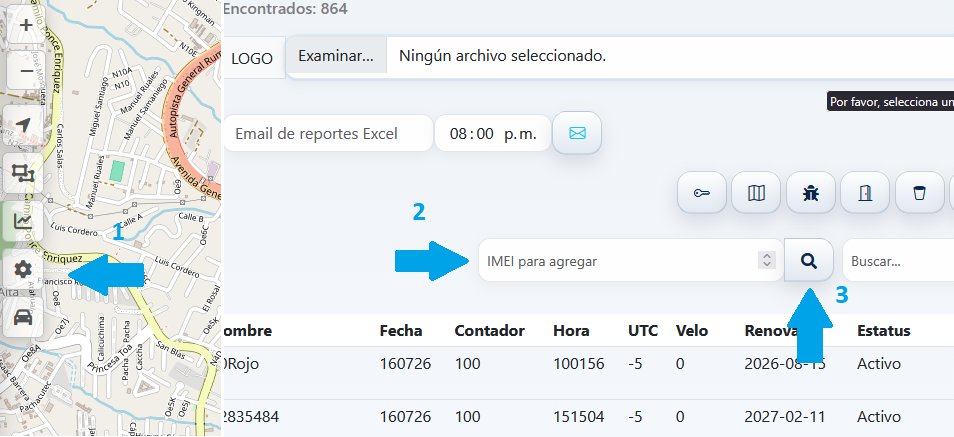Click the Hora cell 100156

coord(579,364)
